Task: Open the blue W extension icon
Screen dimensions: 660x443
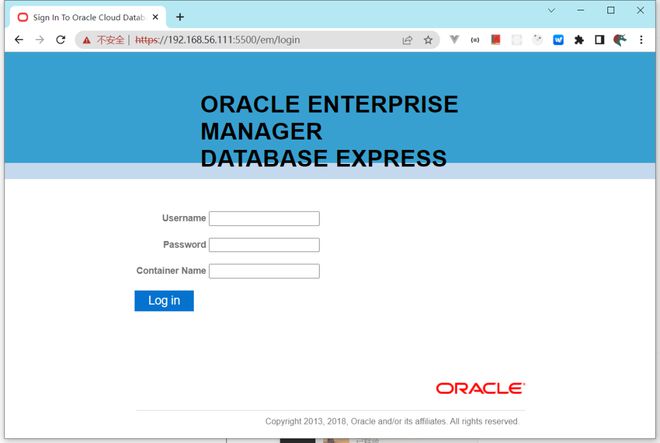Action: (x=558, y=40)
